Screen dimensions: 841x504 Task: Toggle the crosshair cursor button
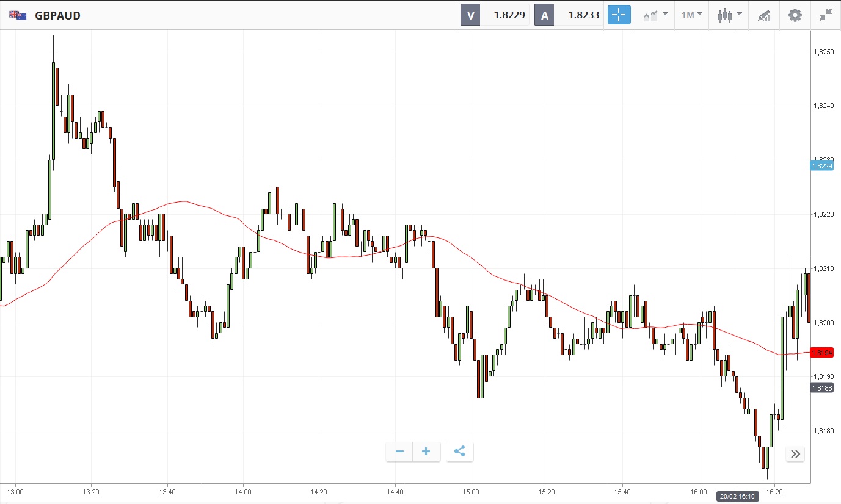click(619, 15)
